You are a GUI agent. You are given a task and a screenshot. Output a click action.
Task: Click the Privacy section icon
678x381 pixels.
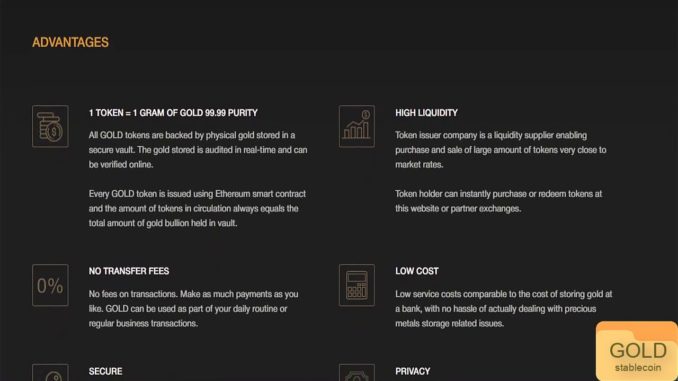pyautogui.click(x=357, y=372)
